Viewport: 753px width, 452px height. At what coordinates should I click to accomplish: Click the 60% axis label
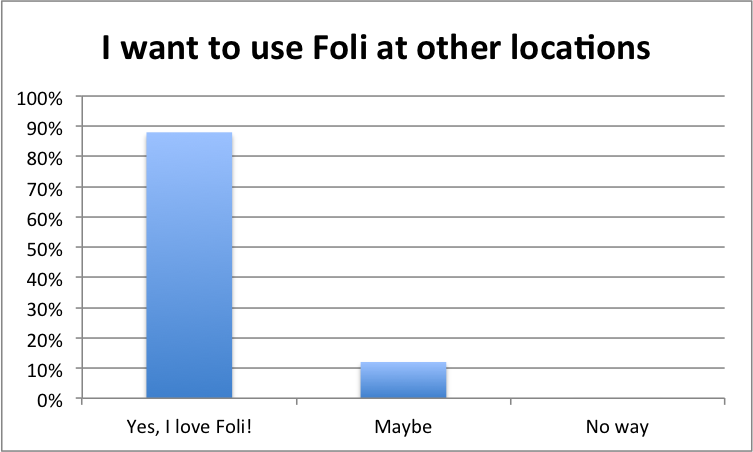(45, 220)
